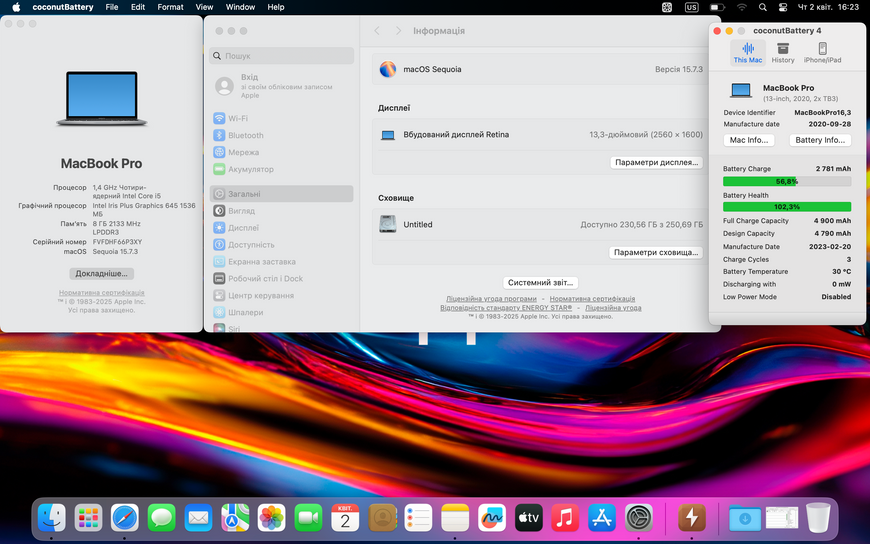
Task: Click Системний звіт... button
Action: coord(540,283)
